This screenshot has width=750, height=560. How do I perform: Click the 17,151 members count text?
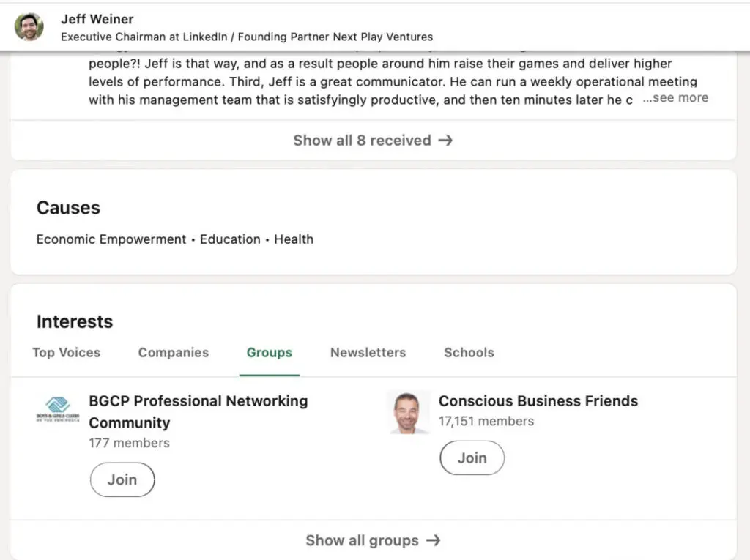pos(486,421)
